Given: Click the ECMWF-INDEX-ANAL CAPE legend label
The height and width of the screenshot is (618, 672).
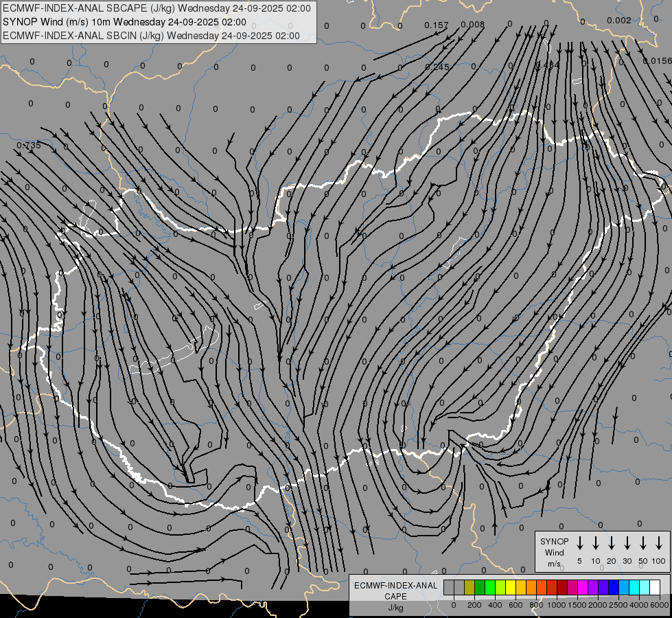Looking at the screenshot, I should pyautogui.click(x=395, y=591).
